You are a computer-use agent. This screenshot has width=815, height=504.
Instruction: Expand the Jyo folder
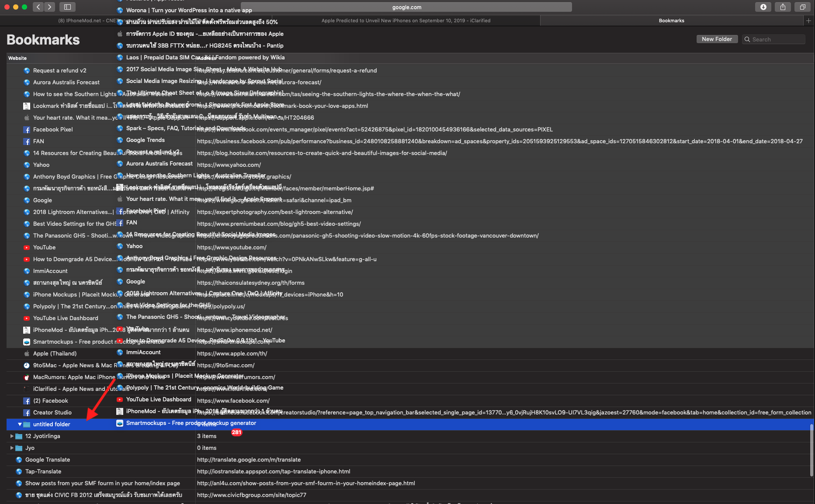coord(12,448)
